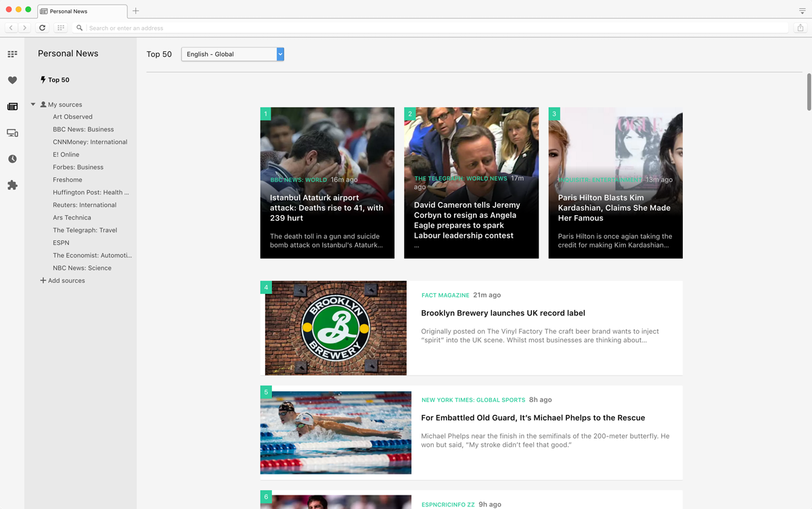Select Top 50 in the sidebar
Image resolution: width=812 pixels, height=509 pixels.
(58, 80)
